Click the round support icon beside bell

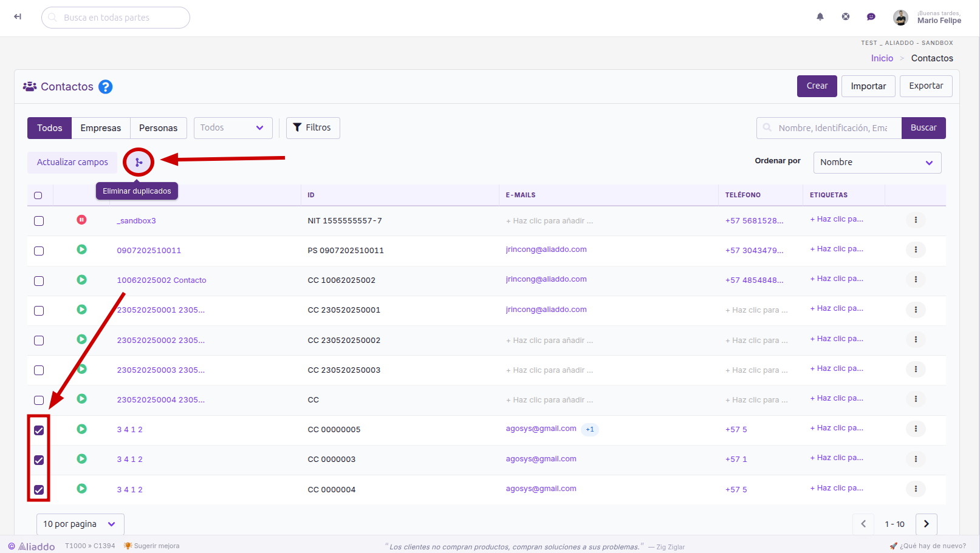pos(846,17)
